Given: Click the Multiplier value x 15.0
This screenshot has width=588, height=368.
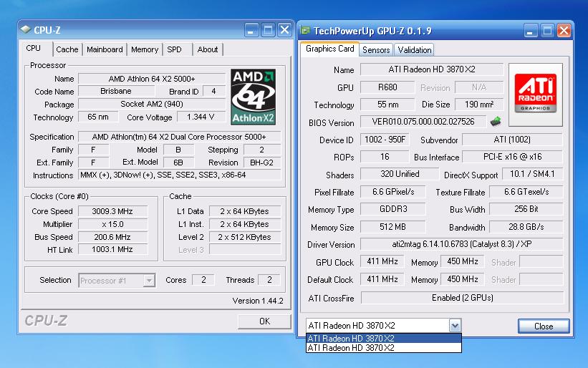Looking at the screenshot, I should click(112, 224).
